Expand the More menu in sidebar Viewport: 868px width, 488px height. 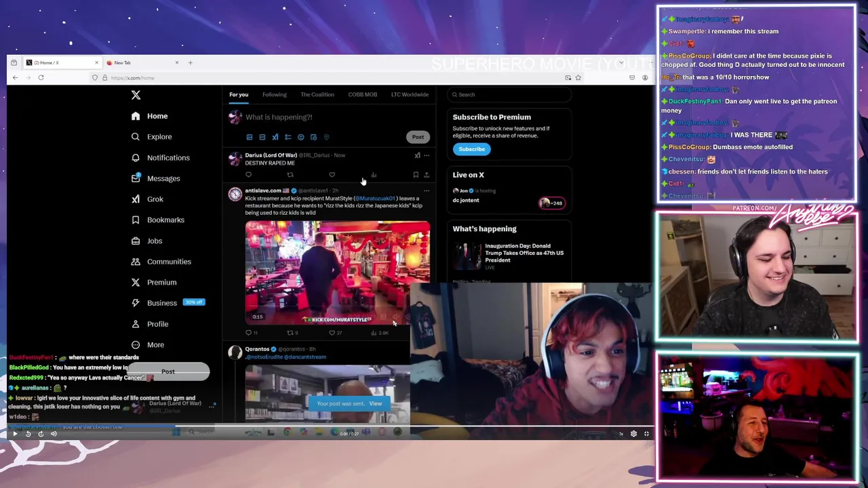tap(148, 345)
